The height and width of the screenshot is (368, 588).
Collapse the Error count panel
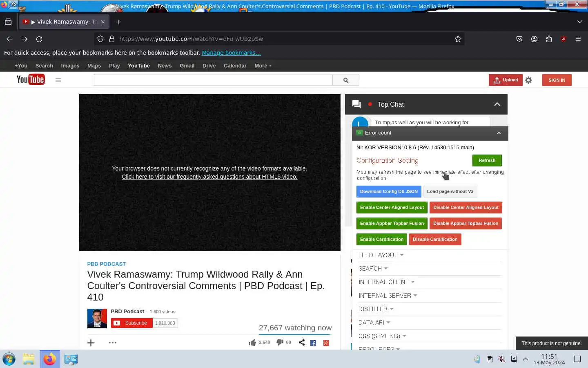[499, 133]
